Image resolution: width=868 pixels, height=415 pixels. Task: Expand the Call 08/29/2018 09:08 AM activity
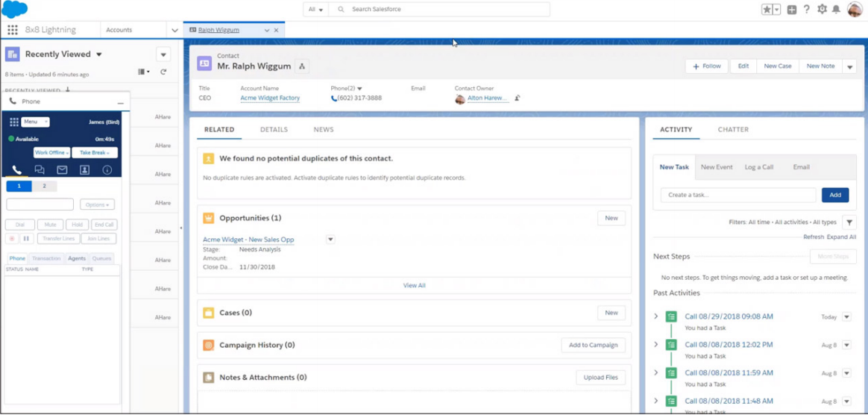tap(656, 316)
